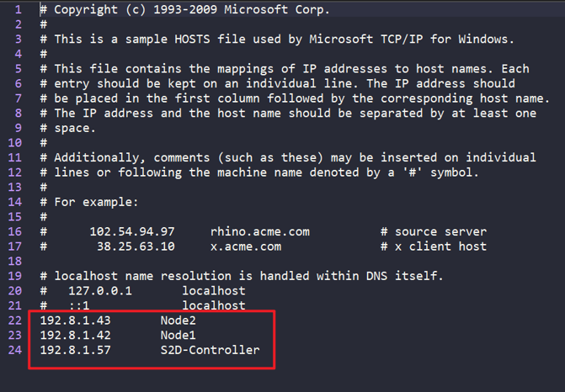565x392 pixels.
Task: Place cursor on IP address 192.8.1.42
Action: (x=75, y=335)
